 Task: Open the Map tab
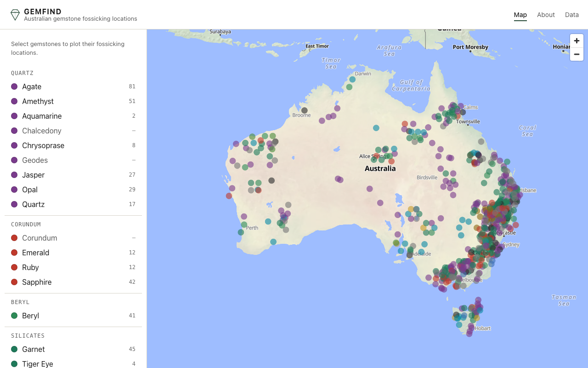(520, 15)
